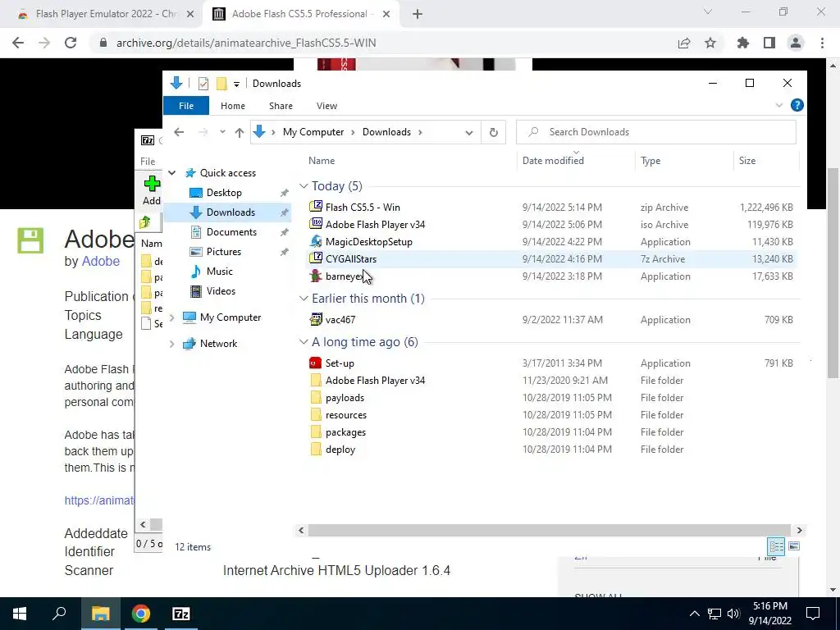Image resolution: width=840 pixels, height=630 pixels.
Task: Select Desktop in Quick access
Action: coord(224,193)
